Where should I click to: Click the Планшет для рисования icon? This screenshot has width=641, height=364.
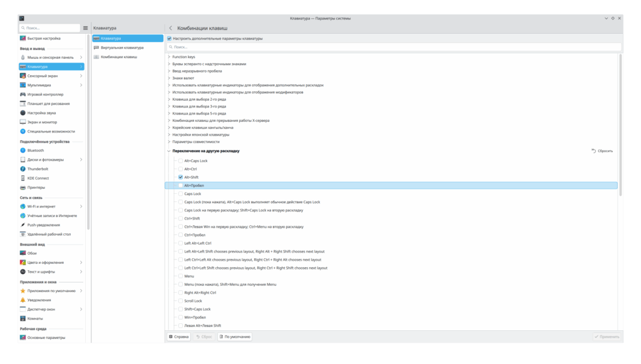coord(23,104)
